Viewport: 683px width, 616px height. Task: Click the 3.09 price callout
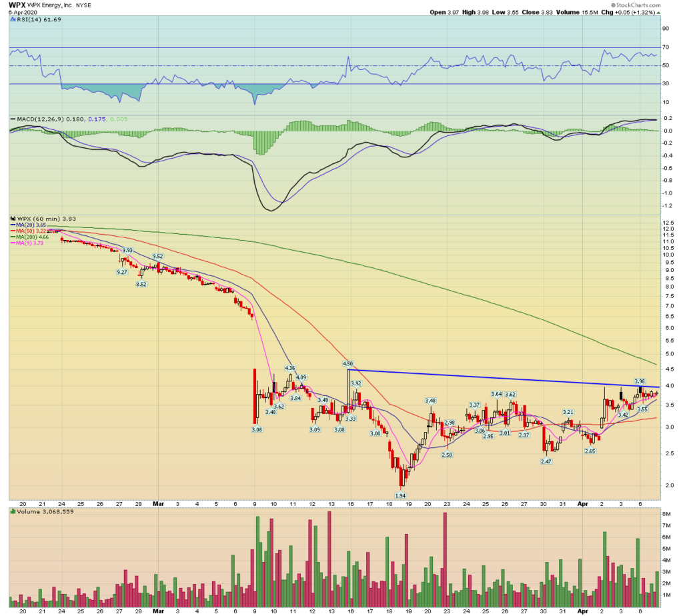click(x=315, y=430)
